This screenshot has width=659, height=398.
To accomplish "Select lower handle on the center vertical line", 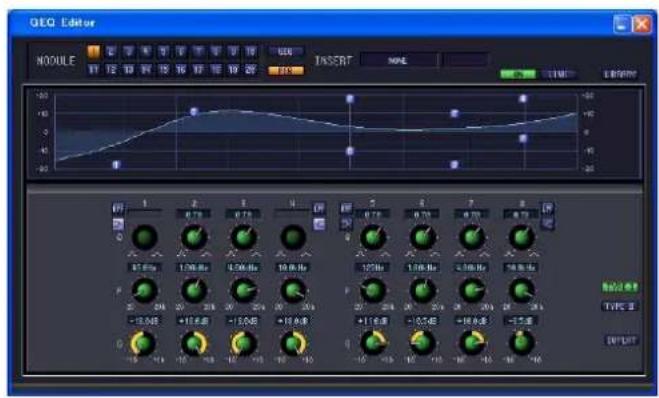I will [350, 151].
